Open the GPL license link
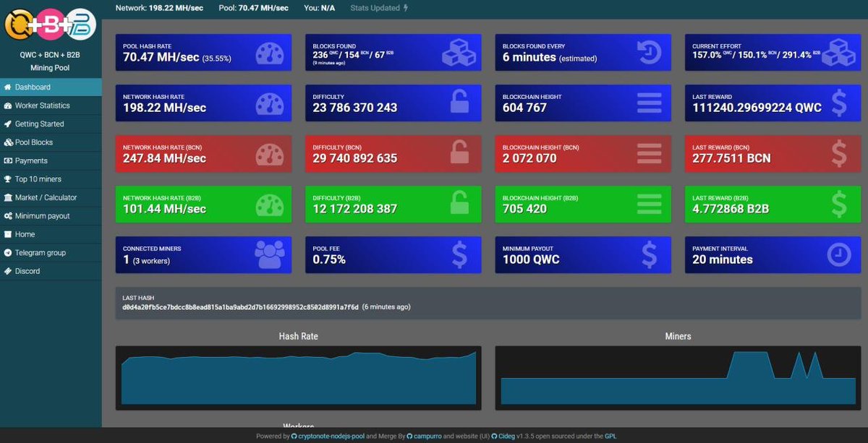The height and width of the screenshot is (443, 868). pyautogui.click(x=610, y=436)
